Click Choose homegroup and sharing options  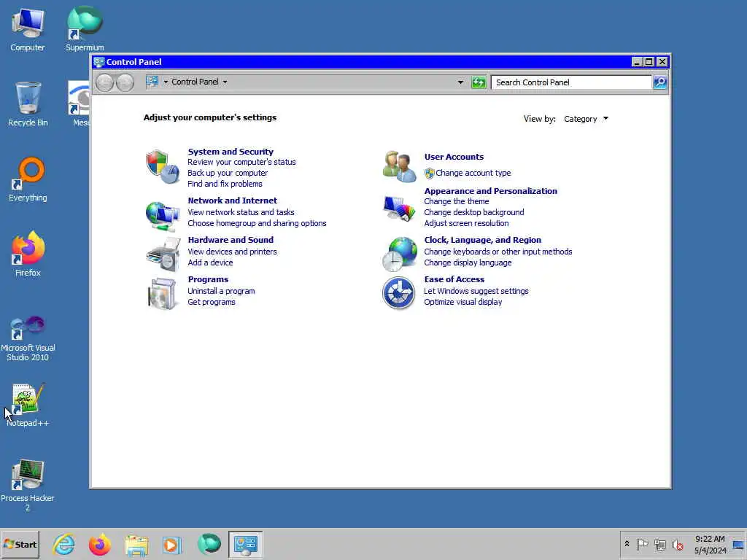tap(258, 223)
